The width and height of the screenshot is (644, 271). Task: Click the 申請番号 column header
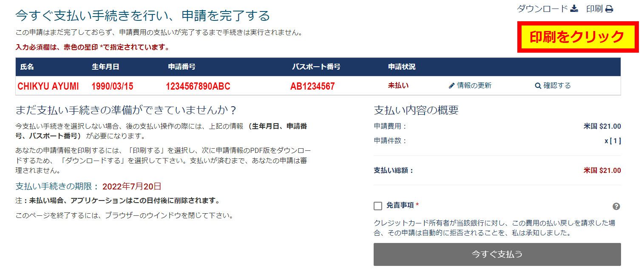[x=182, y=67]
